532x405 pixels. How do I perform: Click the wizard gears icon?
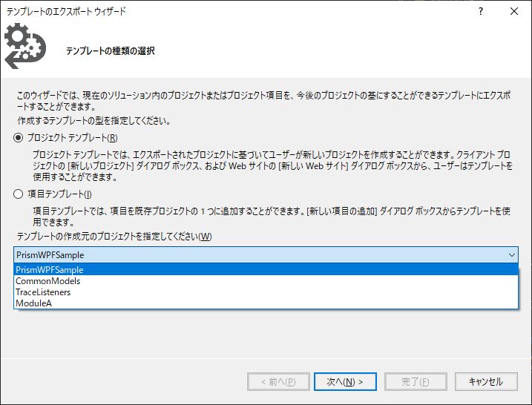[24, 46]
